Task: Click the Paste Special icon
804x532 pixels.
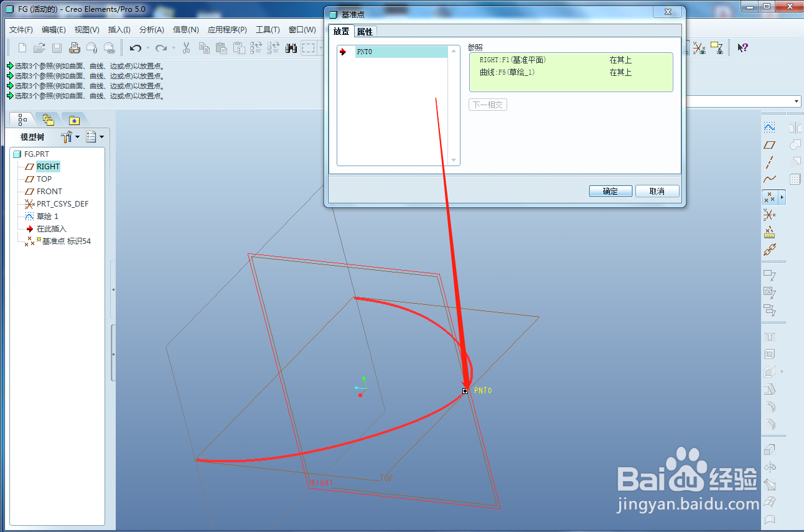Action: coord(238,48)
